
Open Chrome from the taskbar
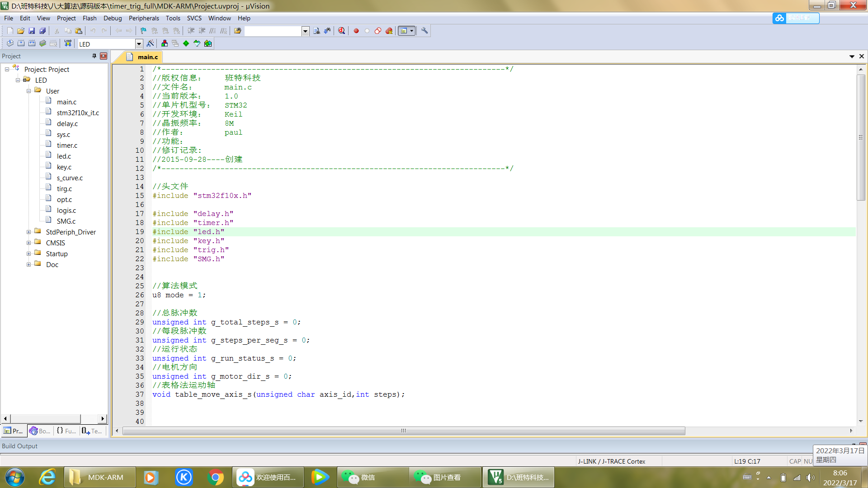click(216, 477)
